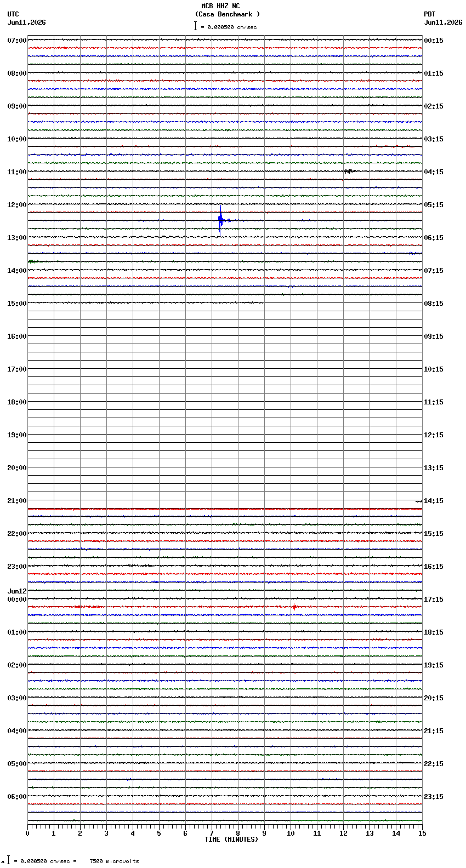
Task: Click the 17:15 PDT time label
Action: (x=434, y=599)
